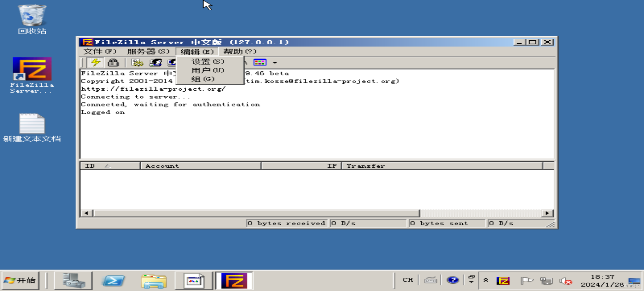644x291 pixels.
Task: Minimize the FileZilla Server window
Action: click(519, 42)
